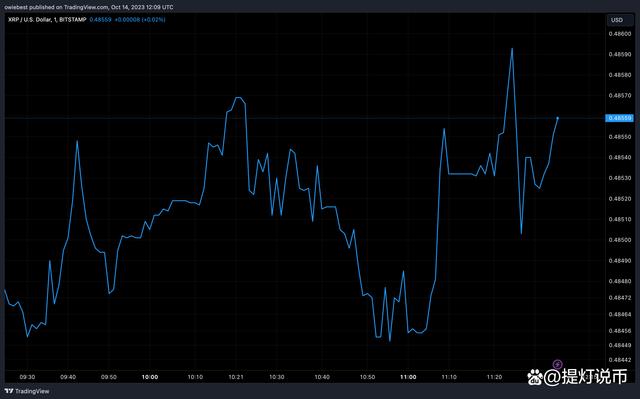640x399 pixels.
Task: Click the last price dot on the line
Action: pyautogui.click(x=558, y=118)
